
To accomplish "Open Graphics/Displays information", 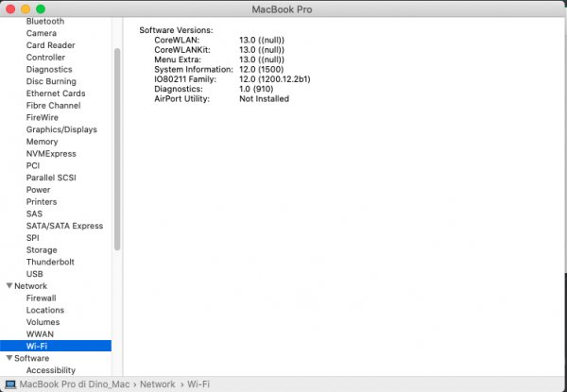I will point(61,129).
